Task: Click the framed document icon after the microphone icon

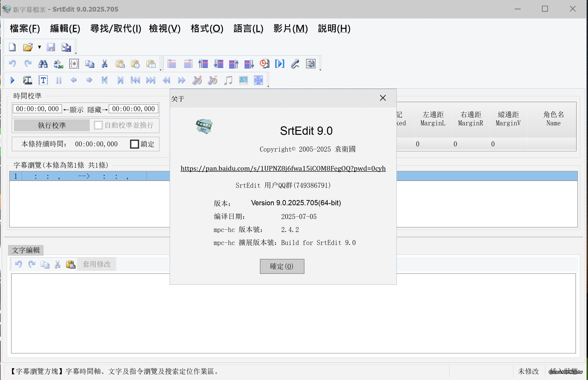Action: (x=311, y=64)
